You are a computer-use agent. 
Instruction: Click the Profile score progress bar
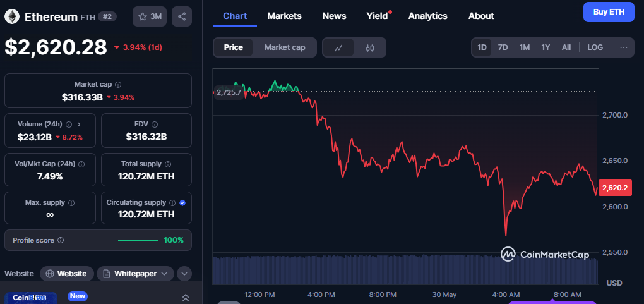click(x=138, y=240)
